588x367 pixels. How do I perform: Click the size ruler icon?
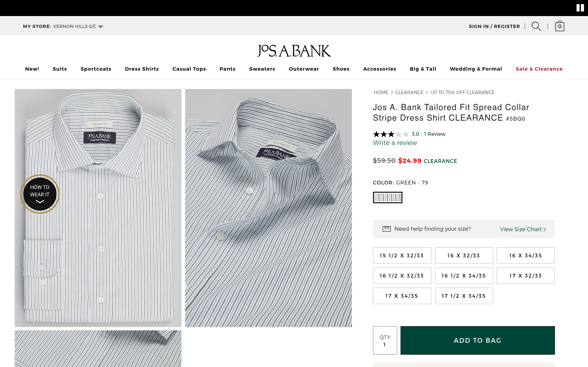(387, 229)
